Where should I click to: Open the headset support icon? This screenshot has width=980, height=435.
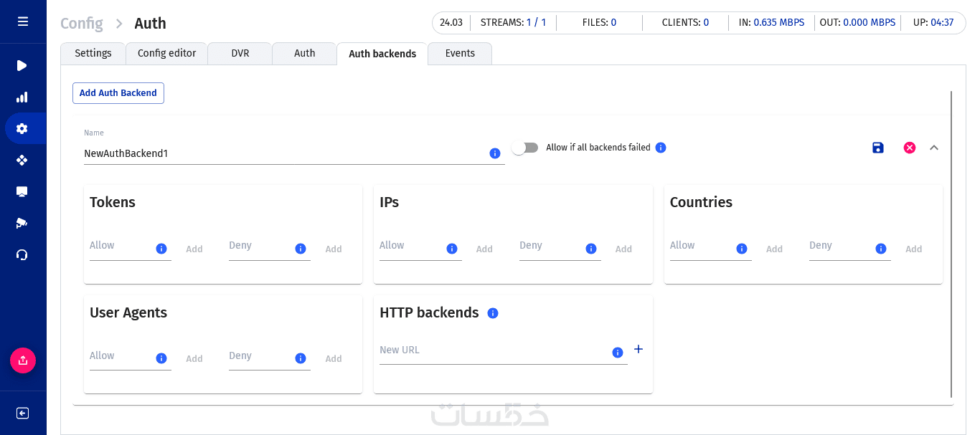point(22,254)
